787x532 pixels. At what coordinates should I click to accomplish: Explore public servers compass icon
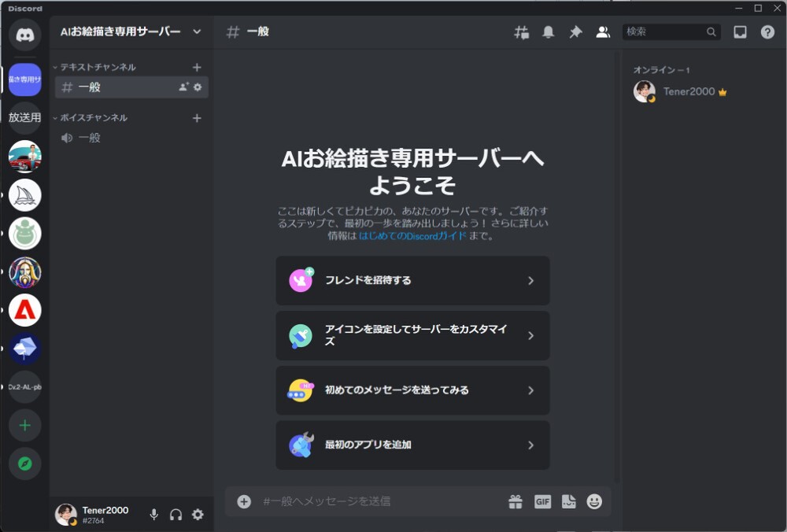click(24, 464)
